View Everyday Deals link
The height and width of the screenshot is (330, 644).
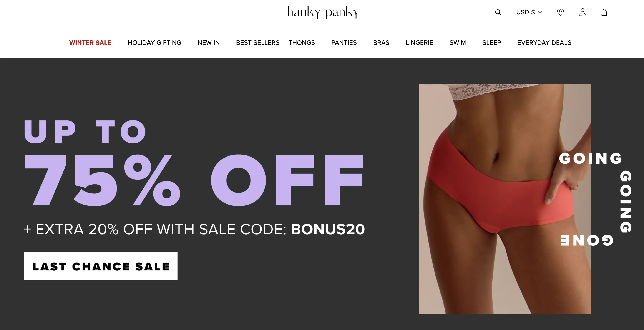point(544,43)
